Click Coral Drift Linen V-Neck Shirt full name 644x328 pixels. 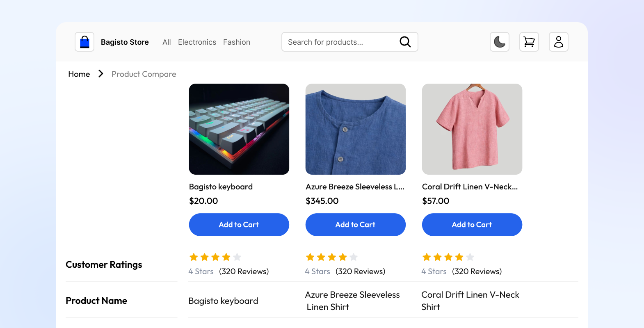470,301
